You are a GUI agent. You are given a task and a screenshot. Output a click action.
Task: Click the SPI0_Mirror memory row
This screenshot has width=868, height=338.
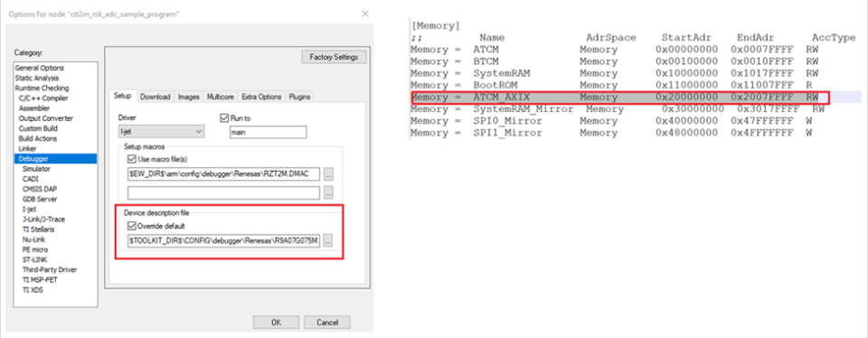pos(612,121)
